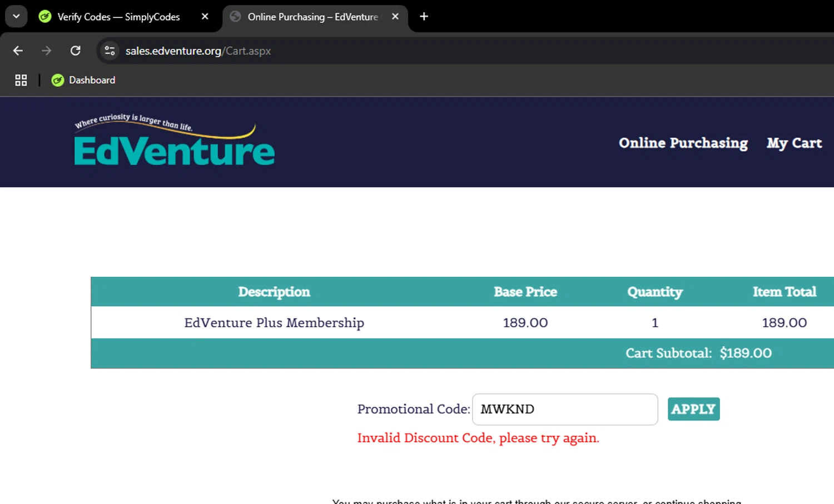The image size is (834, 504).
Task: Click the EdVenture tab globe favicon
Action: pyautogui.click(x=235, y=17)
